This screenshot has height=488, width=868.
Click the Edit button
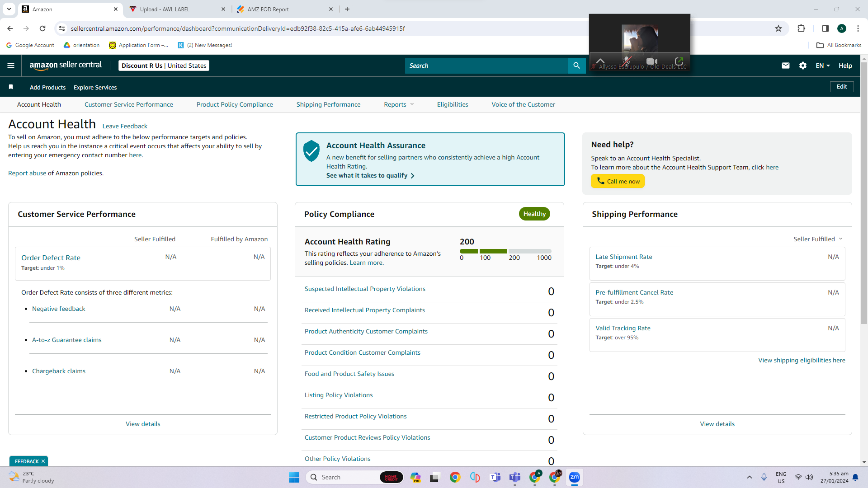coord(842,87)
